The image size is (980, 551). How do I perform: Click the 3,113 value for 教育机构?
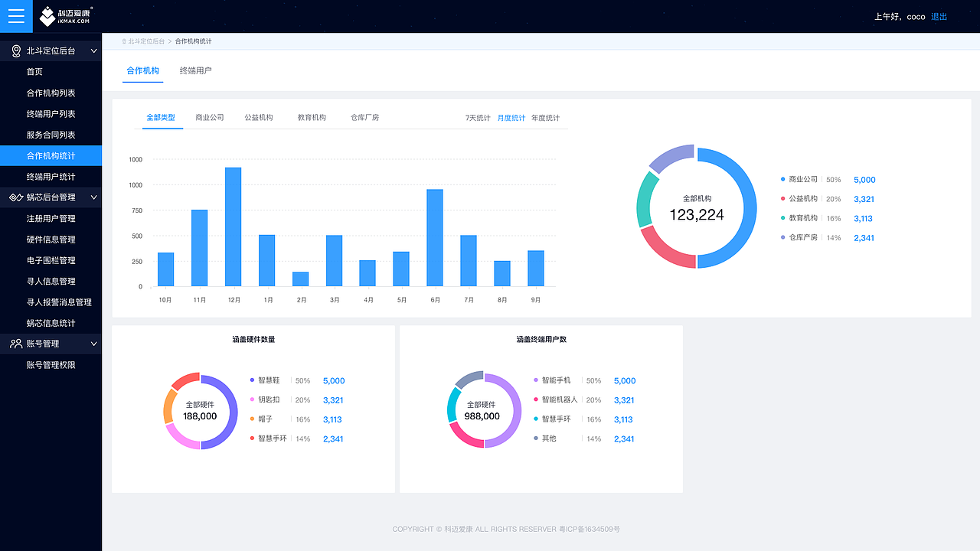click(x=863, y=219)
